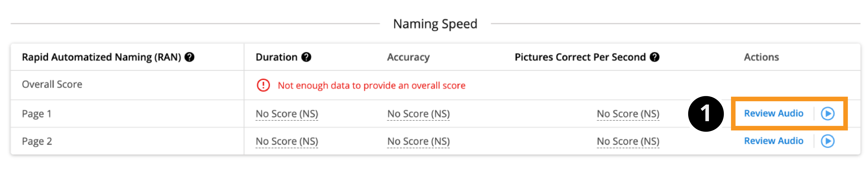Open the Rapid Automatized Naming help icon
The height and width of the screenshot is (176, 868).
click(x=190, y=57)
